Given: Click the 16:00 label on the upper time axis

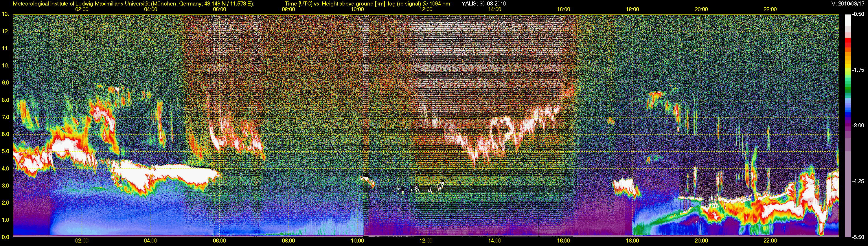Looking at the screenshot, I should [564, 10].
